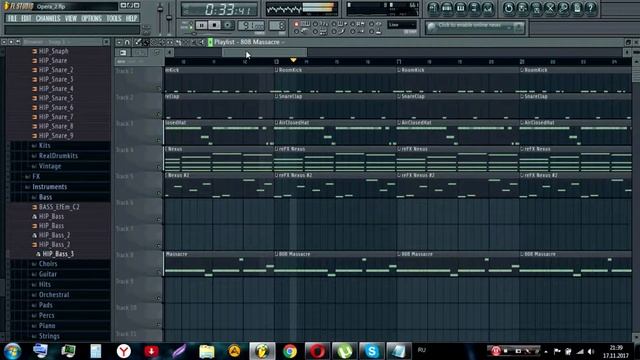Mute Track 2 in the playlist

coord(158,114)
